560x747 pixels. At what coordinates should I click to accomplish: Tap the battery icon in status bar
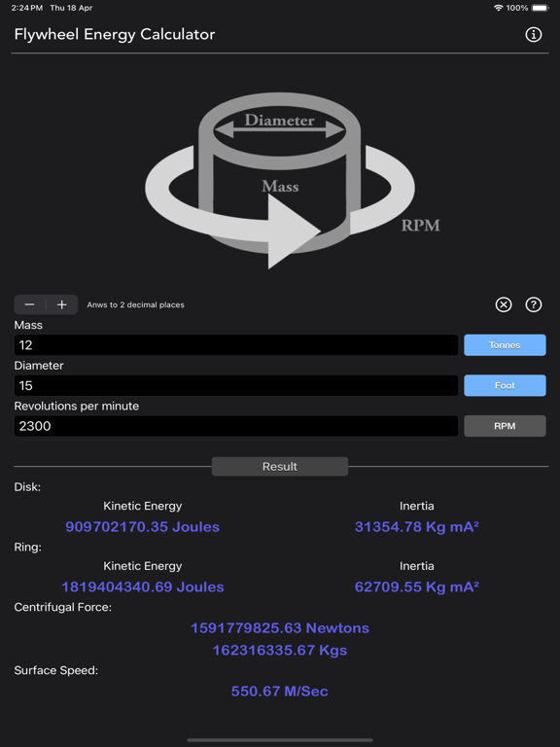point(541,8)
